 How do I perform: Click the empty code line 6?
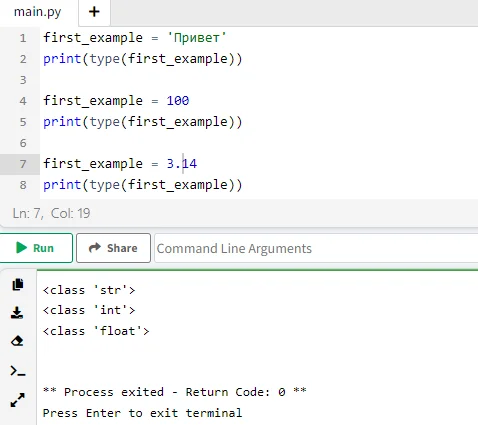[x=260, y=143]
